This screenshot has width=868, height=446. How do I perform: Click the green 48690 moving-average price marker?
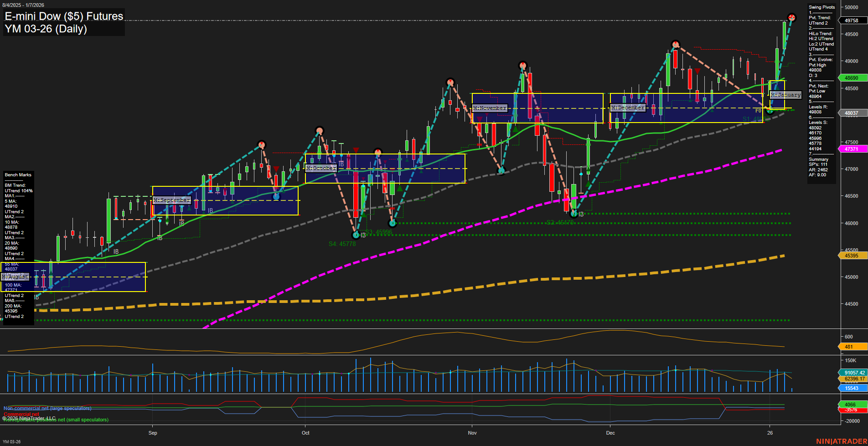[852, 78]
